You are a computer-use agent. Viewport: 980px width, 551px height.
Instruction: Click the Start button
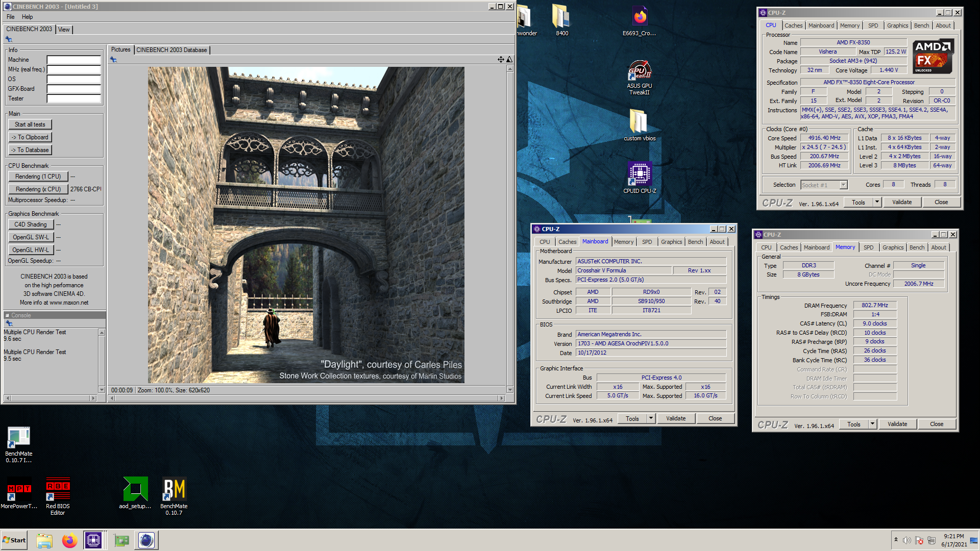tap(14, 540)
